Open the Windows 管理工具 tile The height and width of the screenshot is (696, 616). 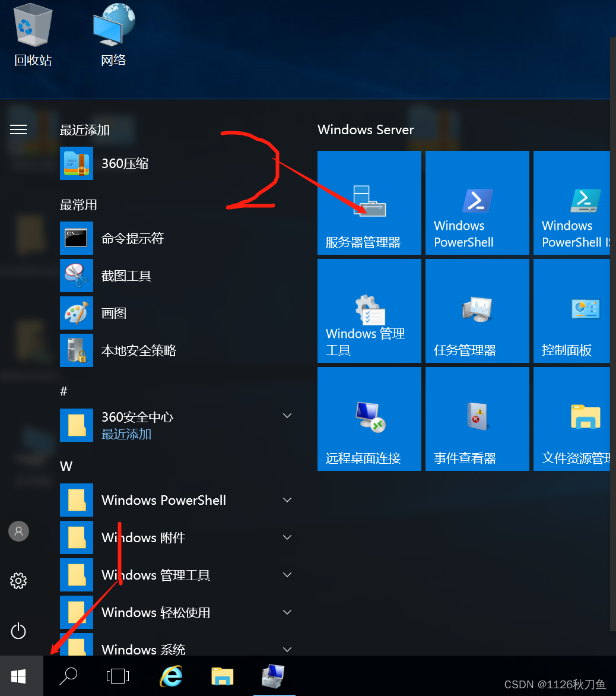click(x=369, y=311)
